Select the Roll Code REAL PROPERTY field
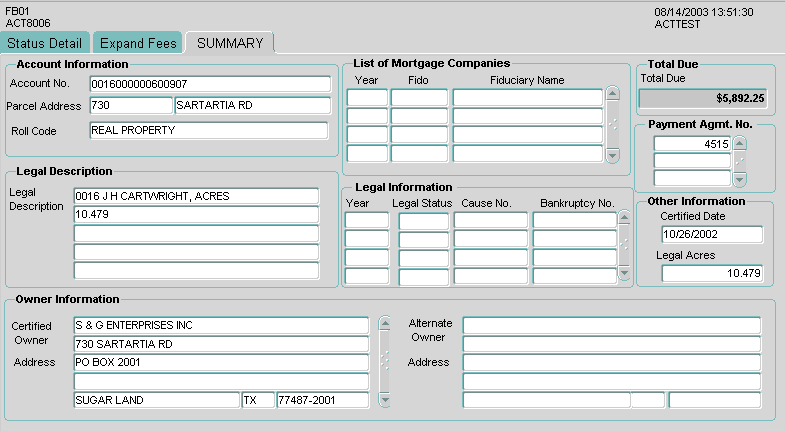Viewport: 785px width, 431px height. (208, 130)
